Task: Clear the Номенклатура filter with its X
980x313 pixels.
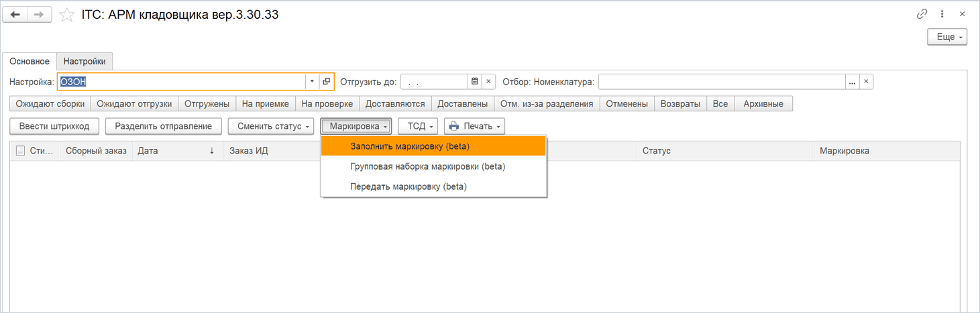Action: pyautogui.click(x=866, y=82)
